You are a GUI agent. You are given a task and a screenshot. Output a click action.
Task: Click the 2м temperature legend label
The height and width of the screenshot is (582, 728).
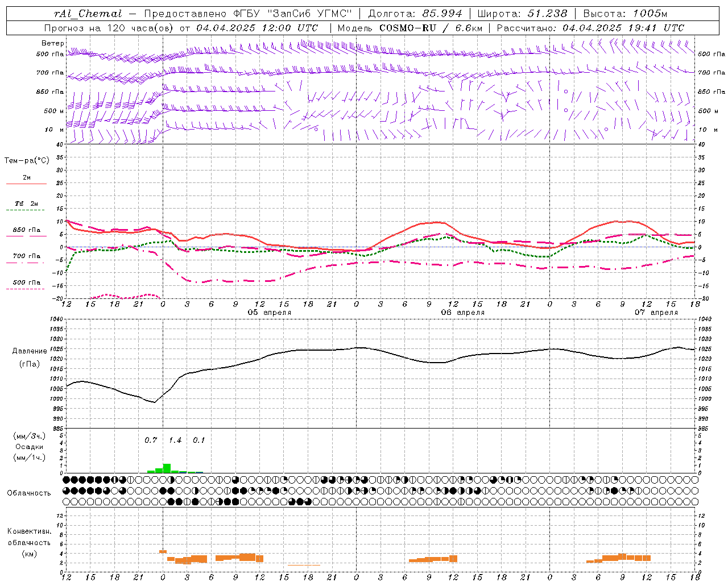(x=27, y=177)
